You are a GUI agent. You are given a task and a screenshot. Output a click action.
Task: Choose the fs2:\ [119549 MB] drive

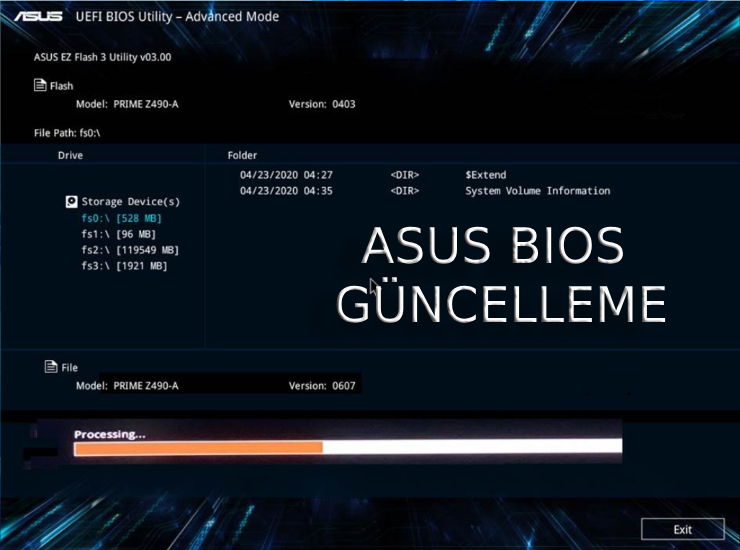130,250
